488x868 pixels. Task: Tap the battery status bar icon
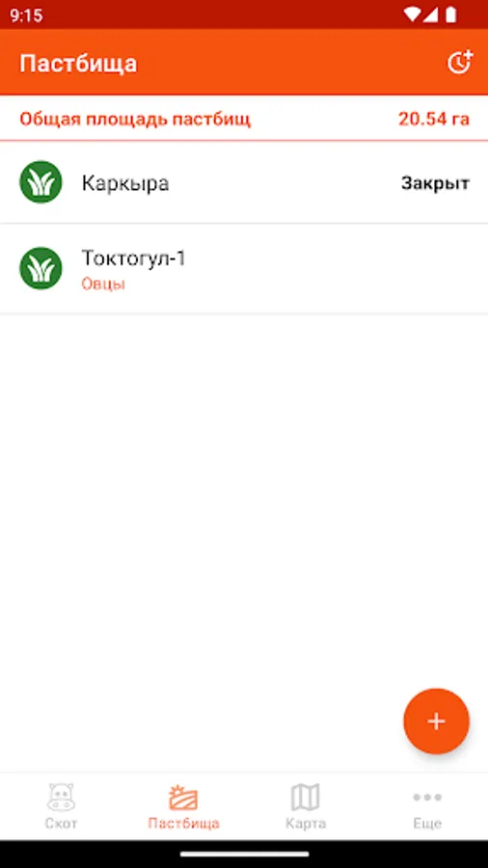[451, 14]
